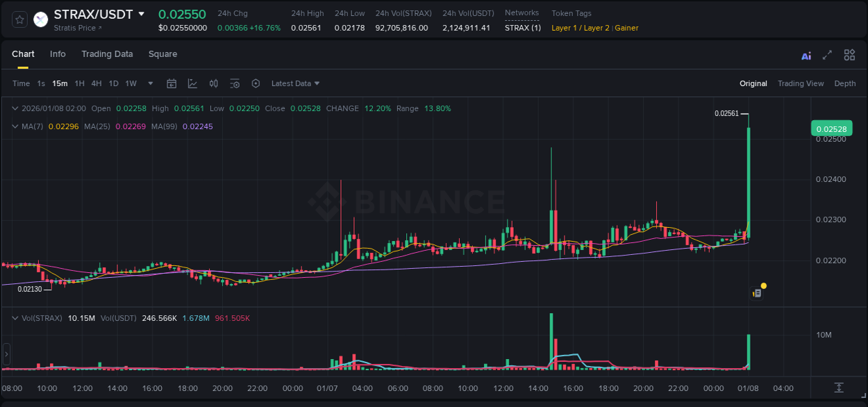Viewport: 868px width, 407px height.
Task: Open the chart style line chart icon
Action: 192,83
